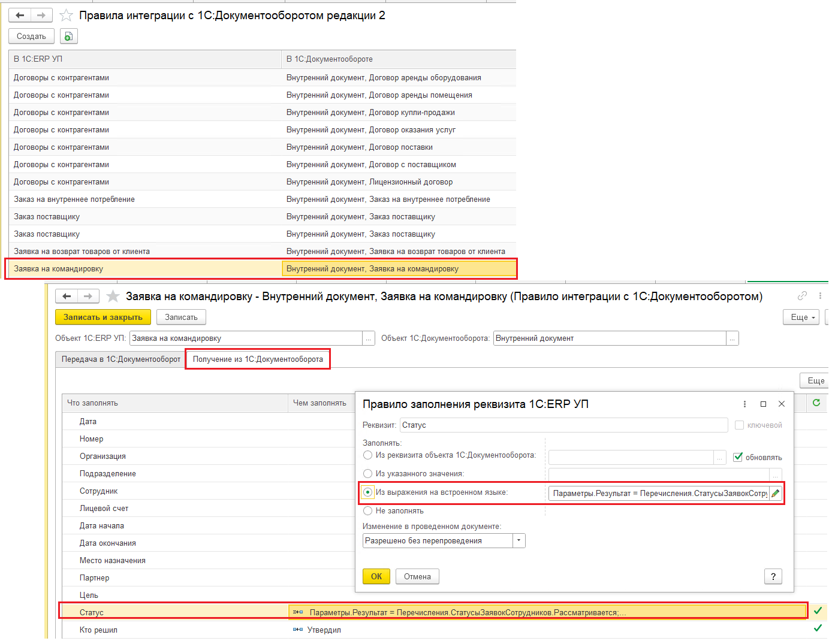Toggle the ключевой checkbox

click(x=739, y=425)
